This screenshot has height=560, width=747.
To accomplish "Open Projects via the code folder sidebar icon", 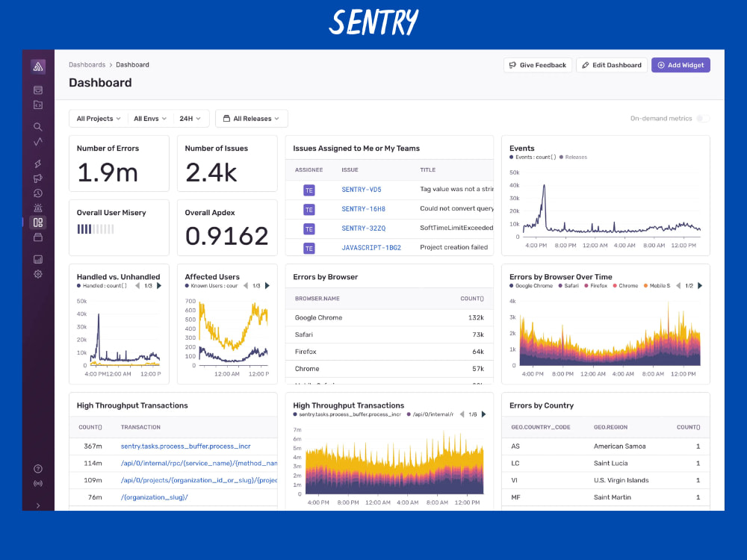I will pos(38,105).
